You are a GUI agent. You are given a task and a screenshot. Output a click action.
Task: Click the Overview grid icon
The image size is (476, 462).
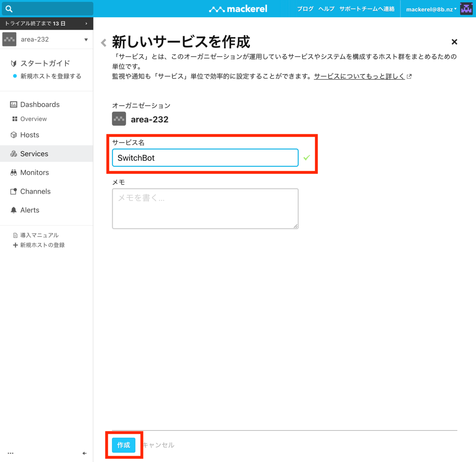tap(15, 119)
